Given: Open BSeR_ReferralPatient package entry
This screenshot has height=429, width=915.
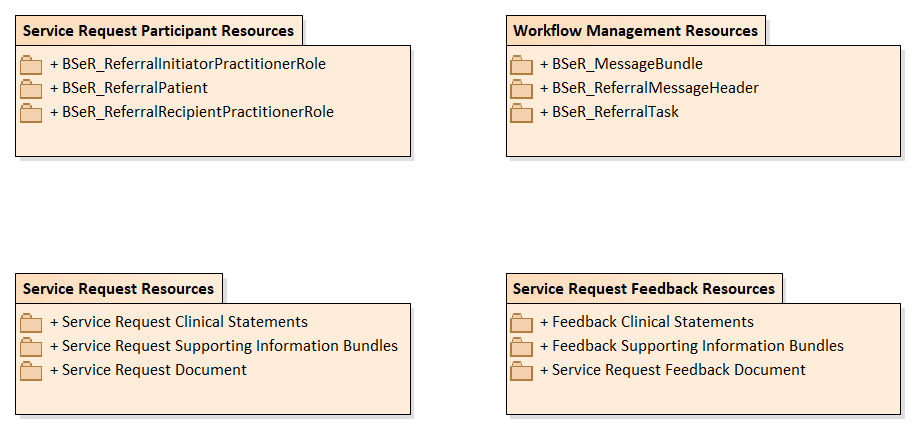Looking at the screenshot, I should click(129, 88).
